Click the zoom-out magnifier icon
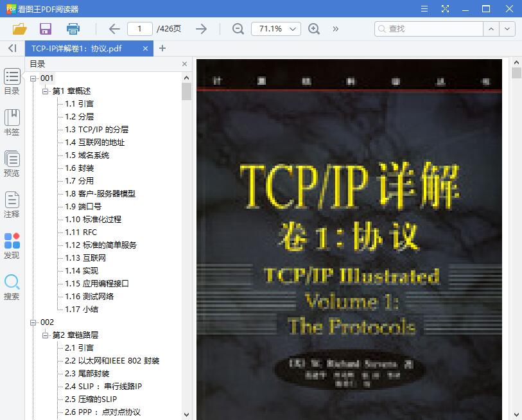This screenshot has height=420, width=522. 238,29
